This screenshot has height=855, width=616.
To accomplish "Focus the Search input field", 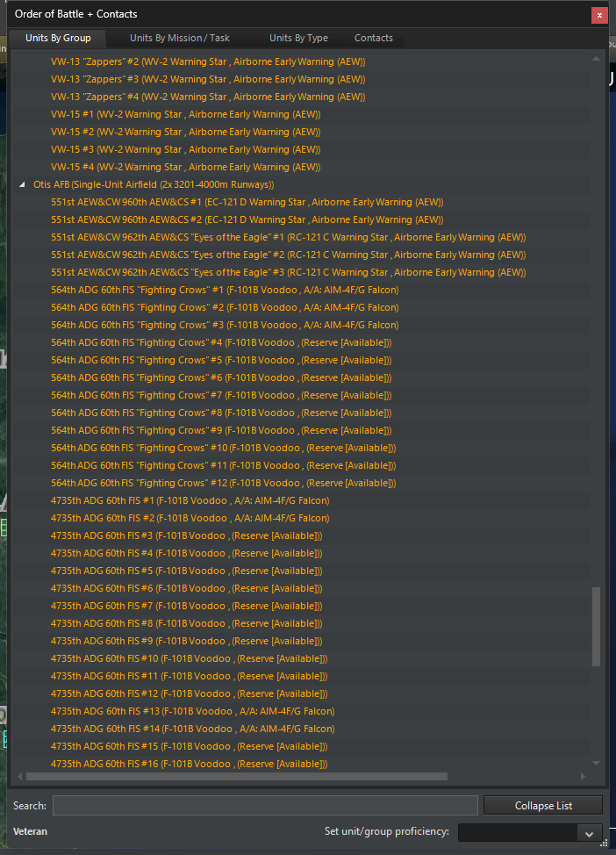I will [x=265, y=805].
